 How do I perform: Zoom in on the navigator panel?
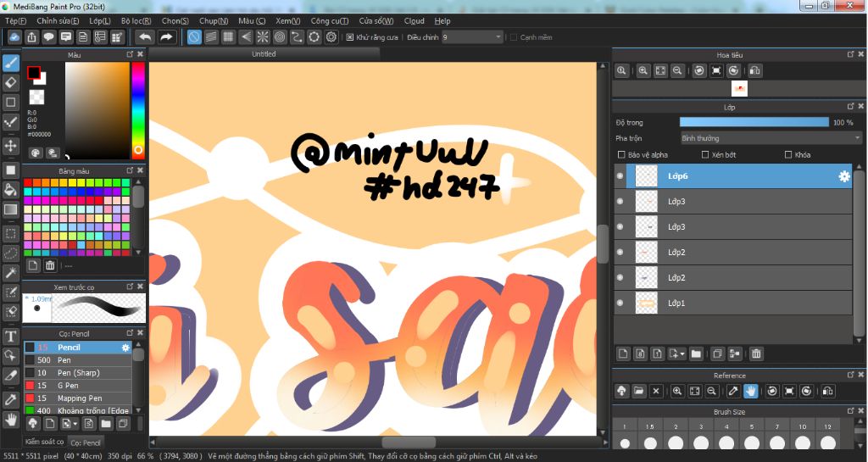pos(643,71)
